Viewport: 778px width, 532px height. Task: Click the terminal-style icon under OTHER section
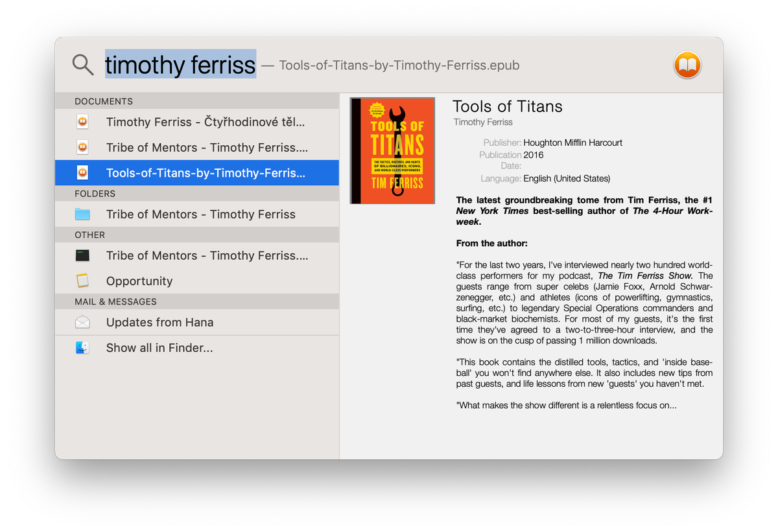82,255
